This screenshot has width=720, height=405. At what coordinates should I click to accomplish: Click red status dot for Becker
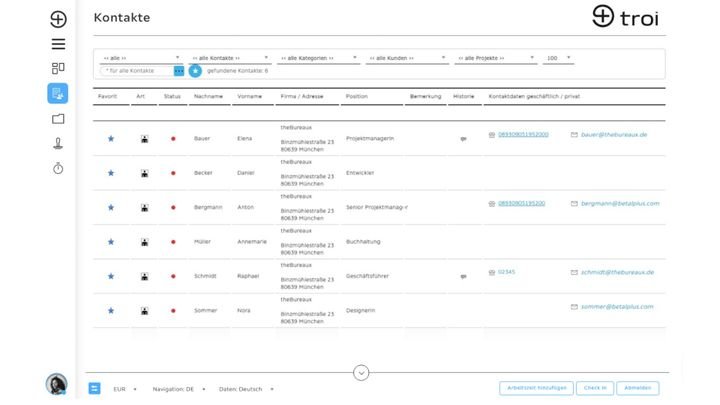[173, 173]
